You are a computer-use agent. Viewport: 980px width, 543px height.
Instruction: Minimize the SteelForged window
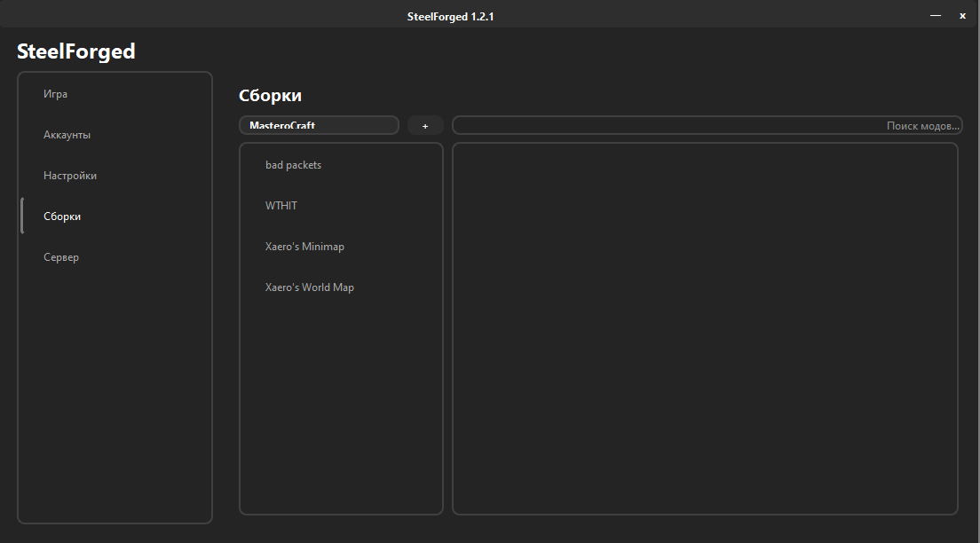point(935,16)
